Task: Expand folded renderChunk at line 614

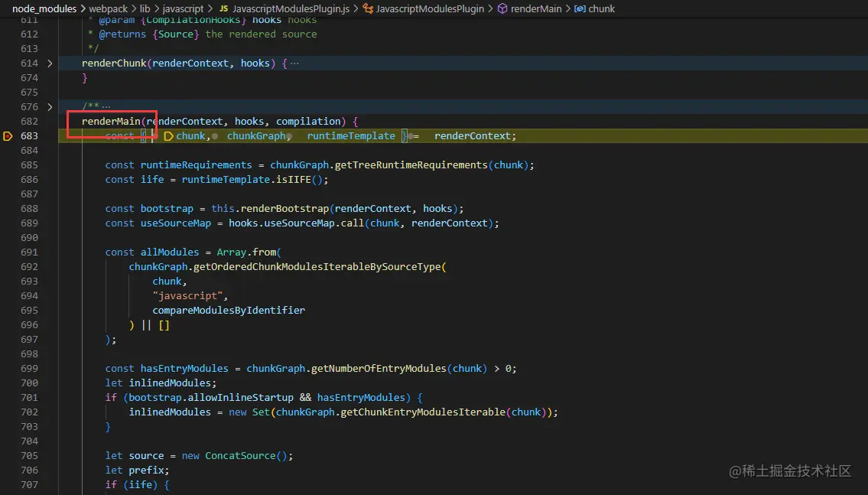Action: (50, 64)
